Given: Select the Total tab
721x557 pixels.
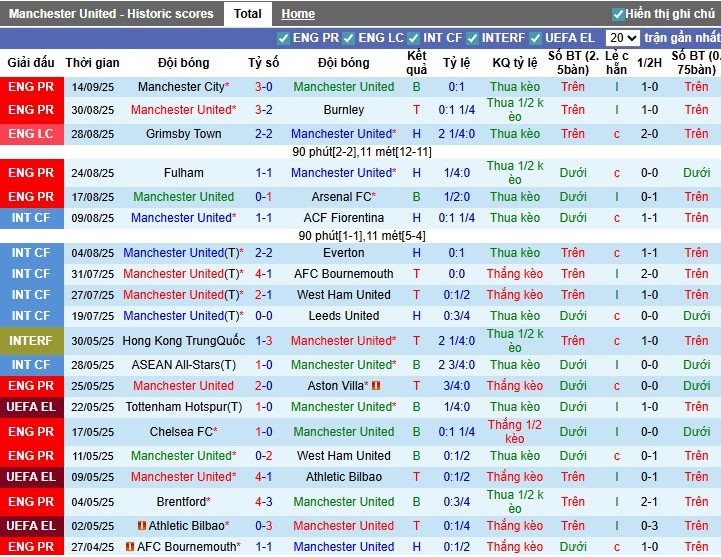Looking at the screenshot, I should point(247,14).
